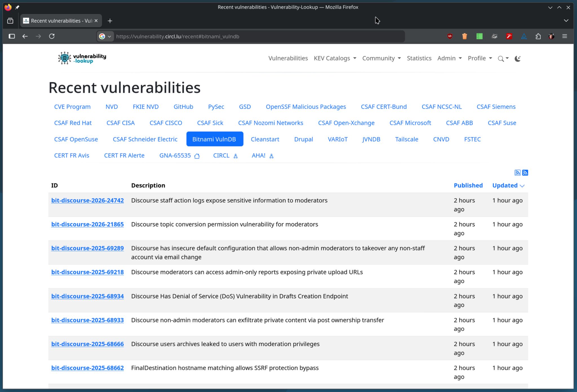The width and height of the screenshot is (577, 392).
Task: Open the outlined RSS feed icon
Action: [x=517, y=173]
